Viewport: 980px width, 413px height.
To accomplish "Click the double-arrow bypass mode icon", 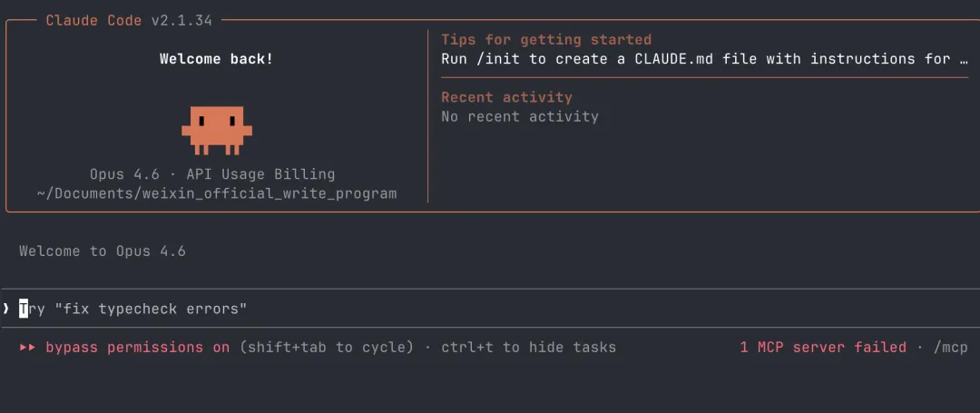I will coord(27,348).
